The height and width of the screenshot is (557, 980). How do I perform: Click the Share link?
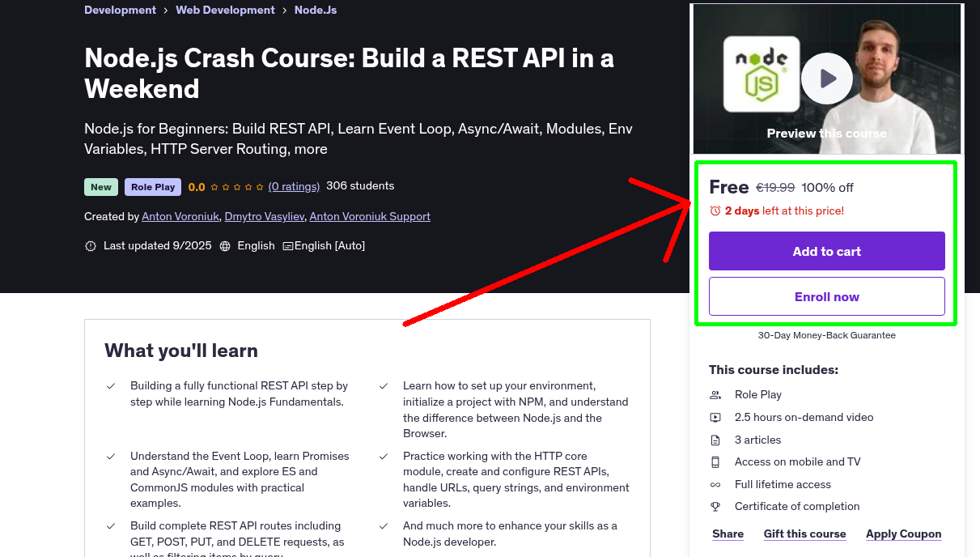tap(728, 534)
